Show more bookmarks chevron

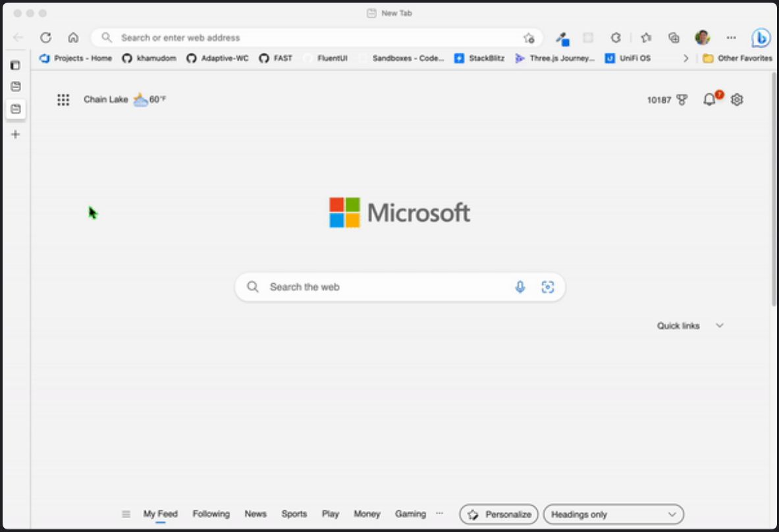[x=685, y=59]
